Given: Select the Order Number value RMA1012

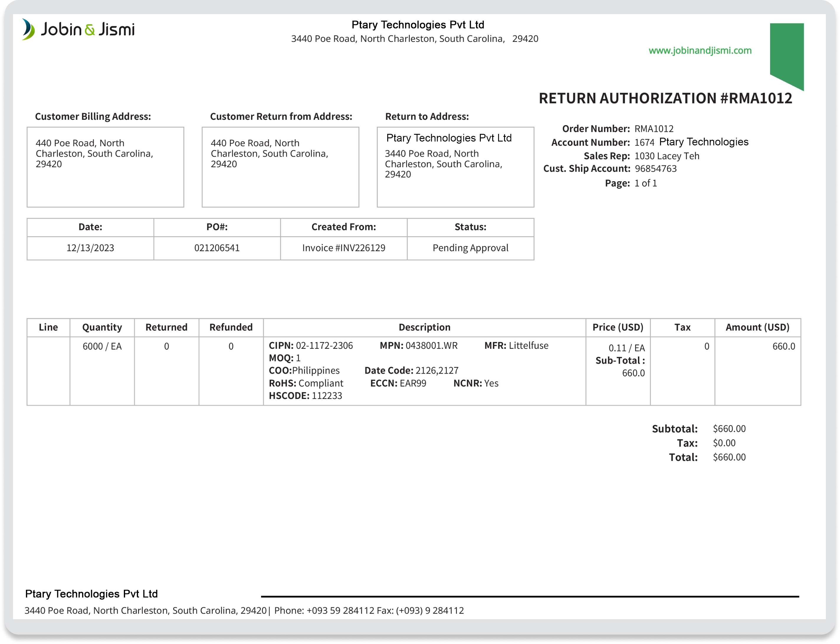Looking at the screenshot, I should [x=654, y=129].
